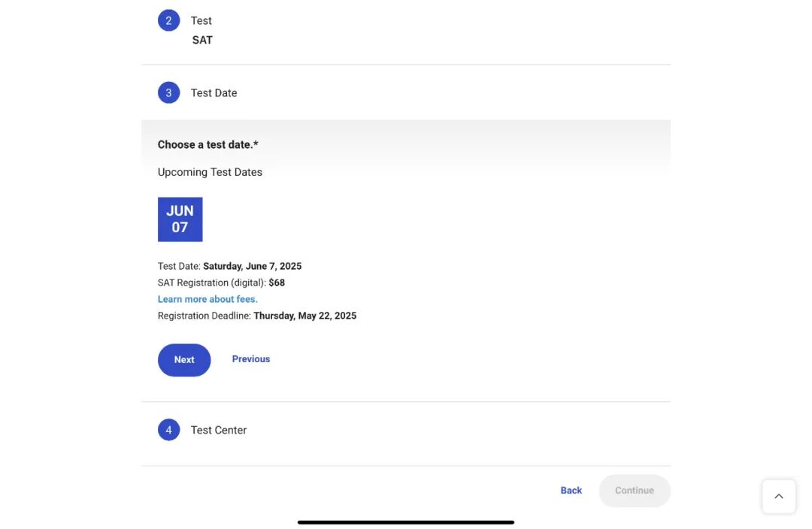Collapse the Test Date section header

214,93
